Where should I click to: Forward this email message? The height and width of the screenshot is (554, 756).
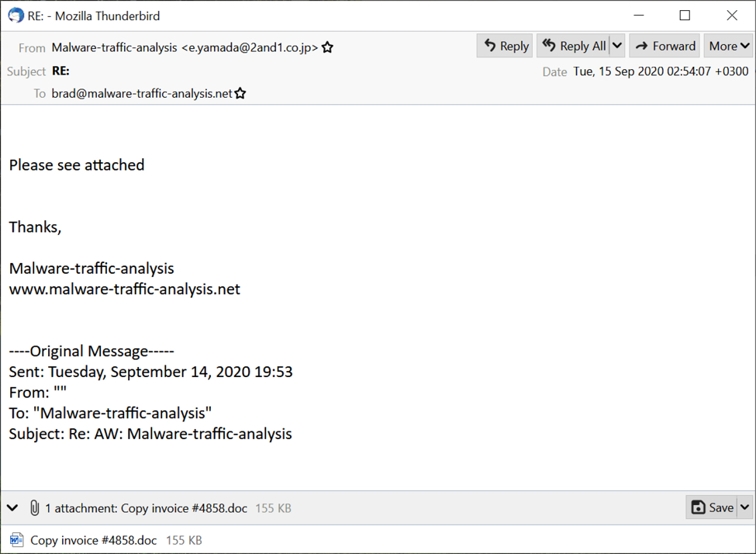coord(665,46)
